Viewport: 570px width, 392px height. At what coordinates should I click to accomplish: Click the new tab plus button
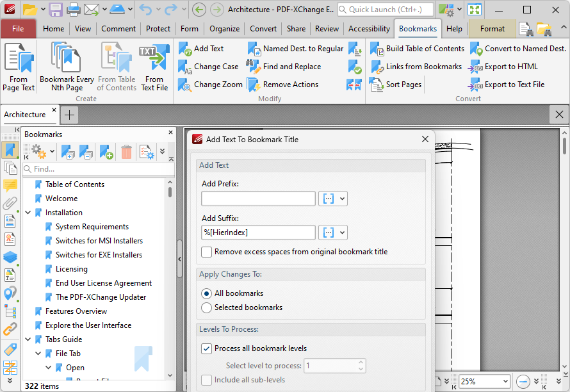tap(69, 115)
